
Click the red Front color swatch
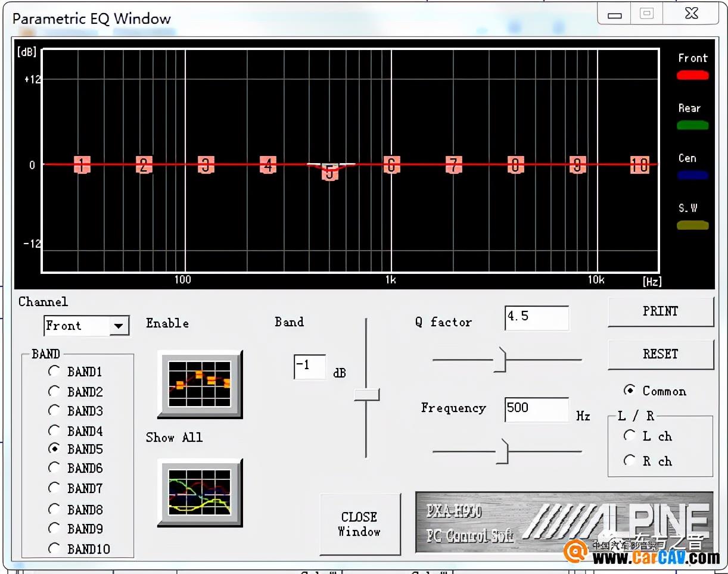pos(692,75)
